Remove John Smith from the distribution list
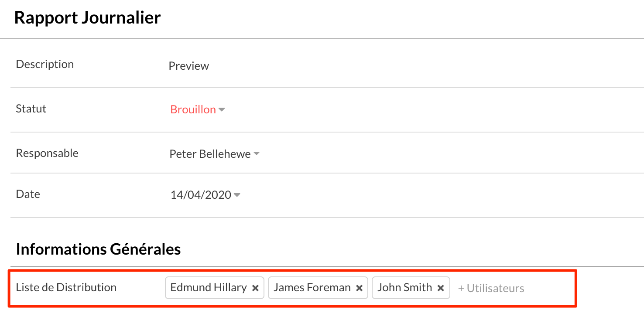 (441, 287)
